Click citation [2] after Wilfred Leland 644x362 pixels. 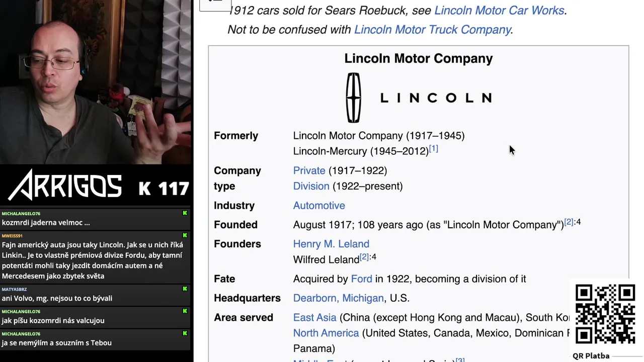[364, 257]
